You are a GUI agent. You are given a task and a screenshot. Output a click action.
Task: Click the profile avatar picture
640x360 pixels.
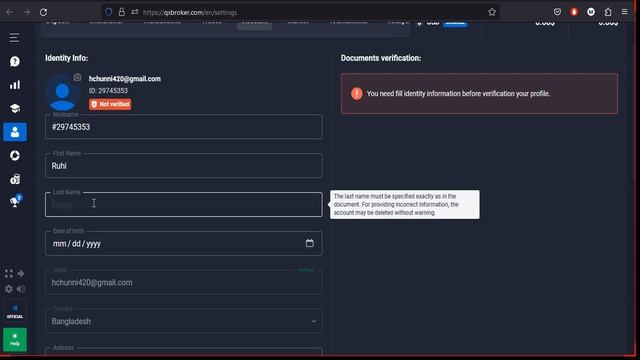tap(62, 93)
